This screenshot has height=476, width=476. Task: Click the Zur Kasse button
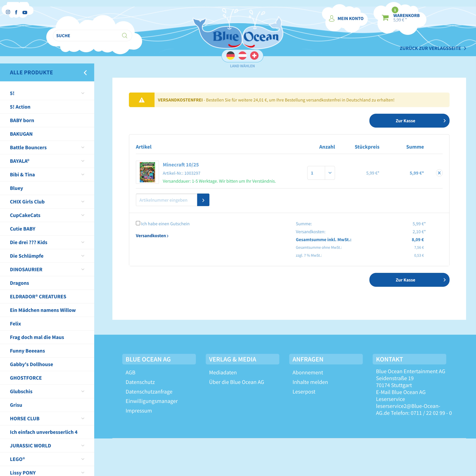click(409, 121)
